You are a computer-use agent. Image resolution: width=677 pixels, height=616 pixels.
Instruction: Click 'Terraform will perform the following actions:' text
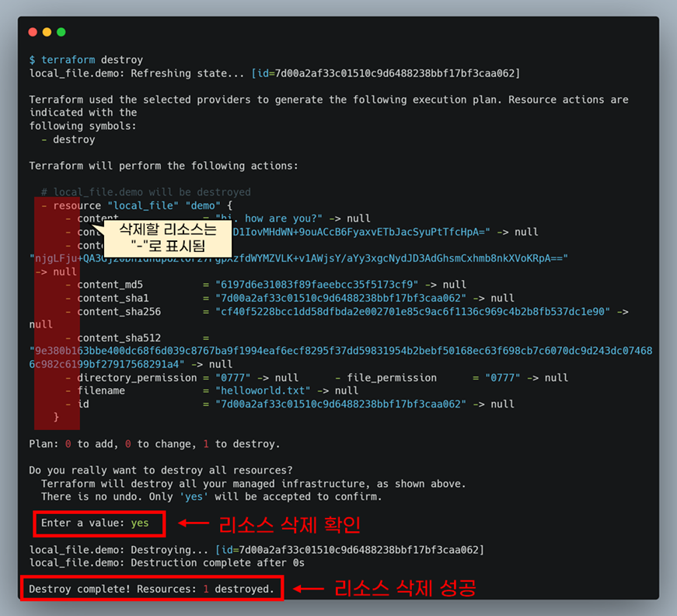tap(164, 166)
